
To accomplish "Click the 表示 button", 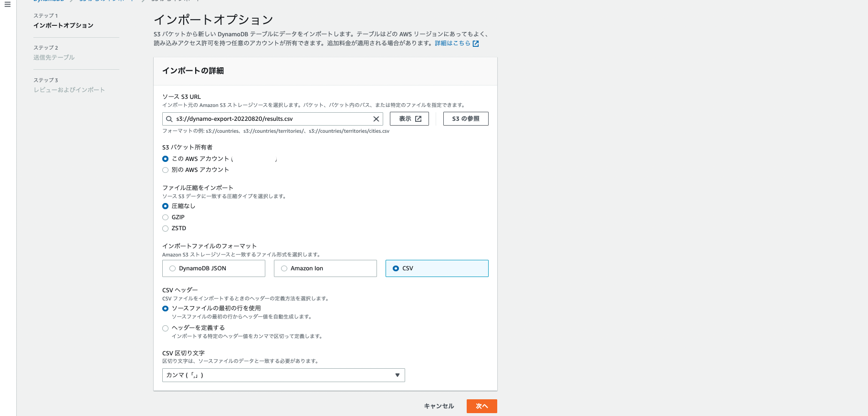I will (409, 119).
